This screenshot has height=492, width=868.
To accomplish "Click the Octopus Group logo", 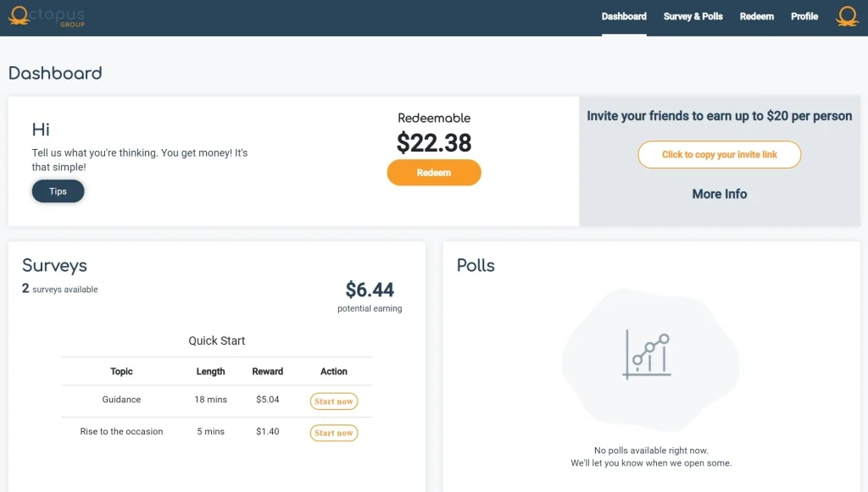I will click(x=47, y=17).
